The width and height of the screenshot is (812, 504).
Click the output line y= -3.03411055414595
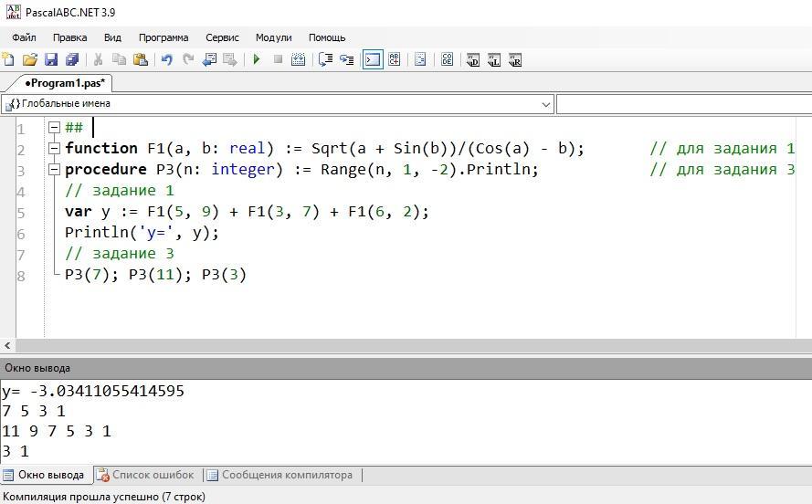(x=92, y=391)
